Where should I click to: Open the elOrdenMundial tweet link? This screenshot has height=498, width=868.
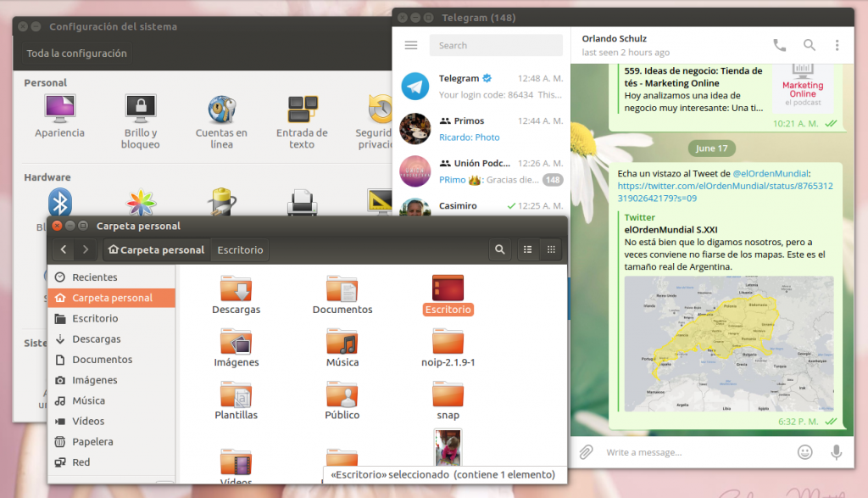(x=726, y=192)
